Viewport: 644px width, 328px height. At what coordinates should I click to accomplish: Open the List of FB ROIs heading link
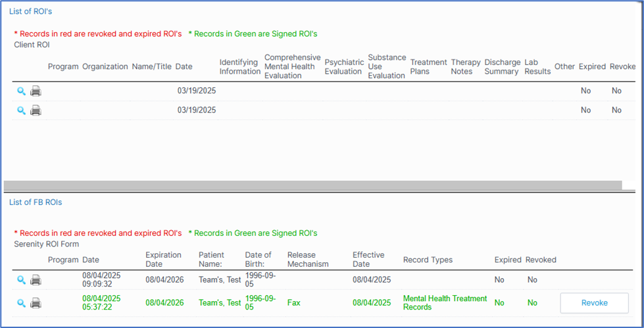point(36,202)
